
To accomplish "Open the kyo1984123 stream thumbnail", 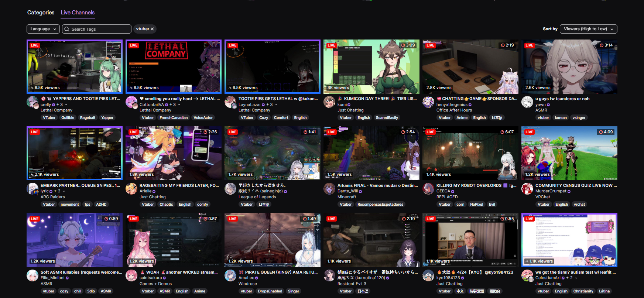I will tap(470, 240).
